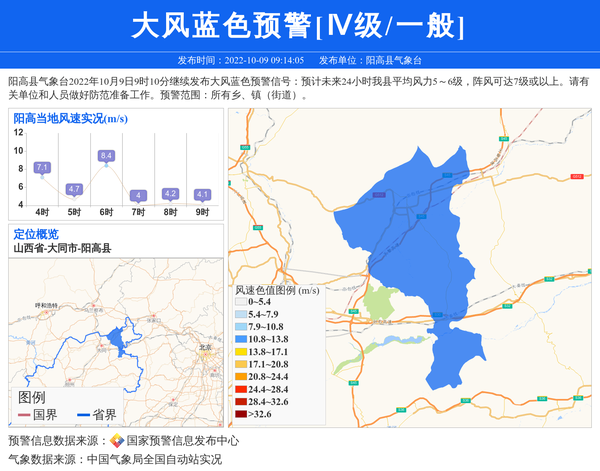Click the 8.4 data marker at 6时
Image resolution: width=600 pixels, height=471 pixels.
(x=106, y=156)
